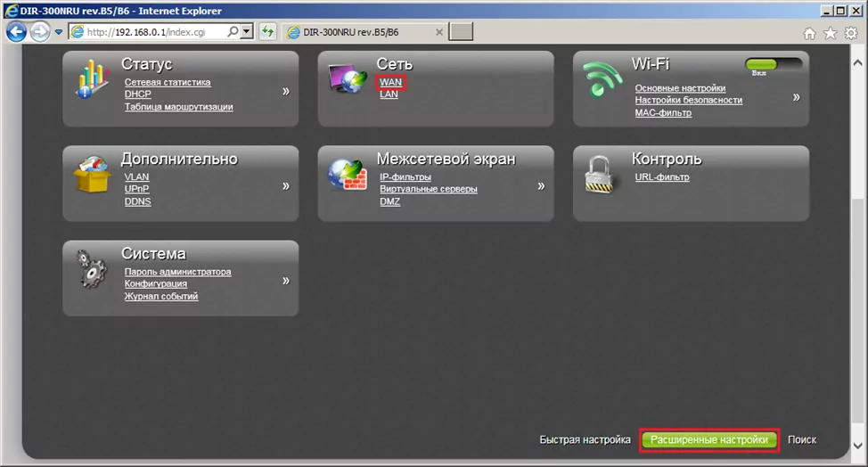Screen dimensions: 868x467
Task: Expand the Система section arrow
Action: (x=286, y=281)
